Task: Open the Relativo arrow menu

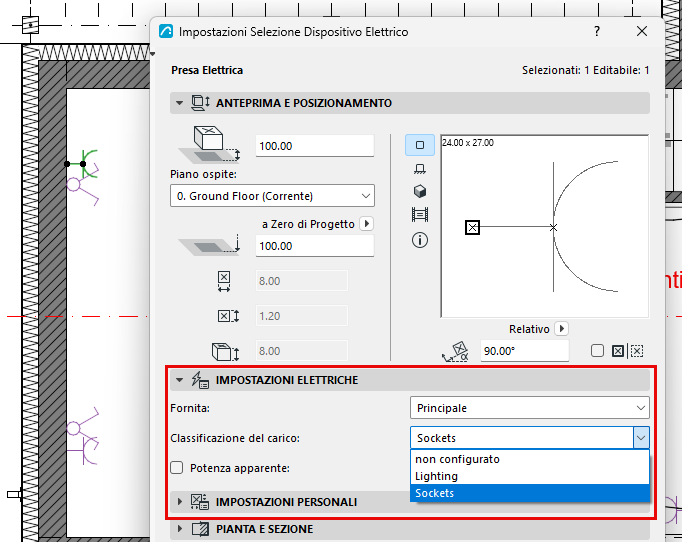Action: [562, 328]
